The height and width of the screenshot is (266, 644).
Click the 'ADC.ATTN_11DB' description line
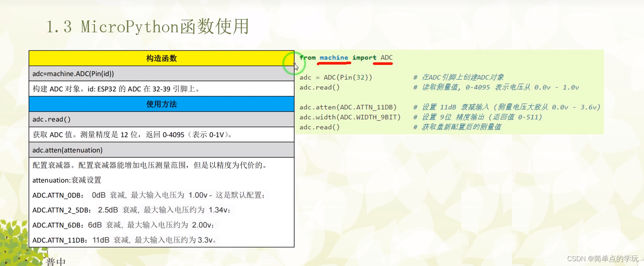(125, 240)
